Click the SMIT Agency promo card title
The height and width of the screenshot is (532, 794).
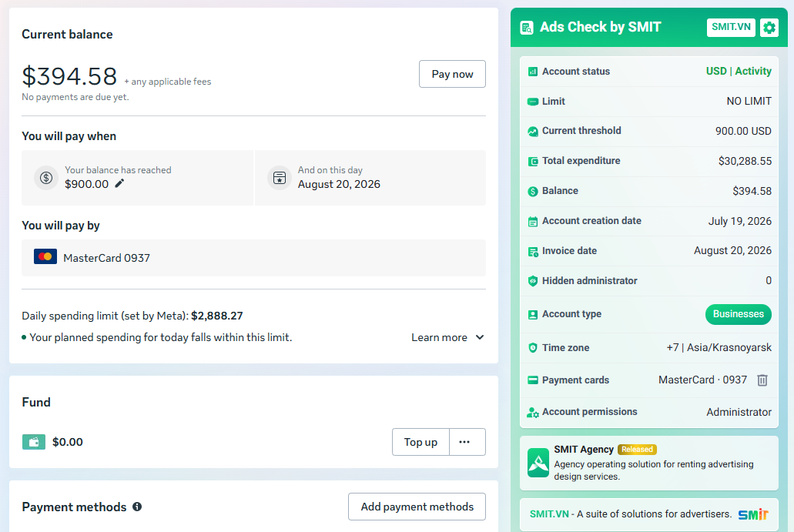(x=583, y=450)
